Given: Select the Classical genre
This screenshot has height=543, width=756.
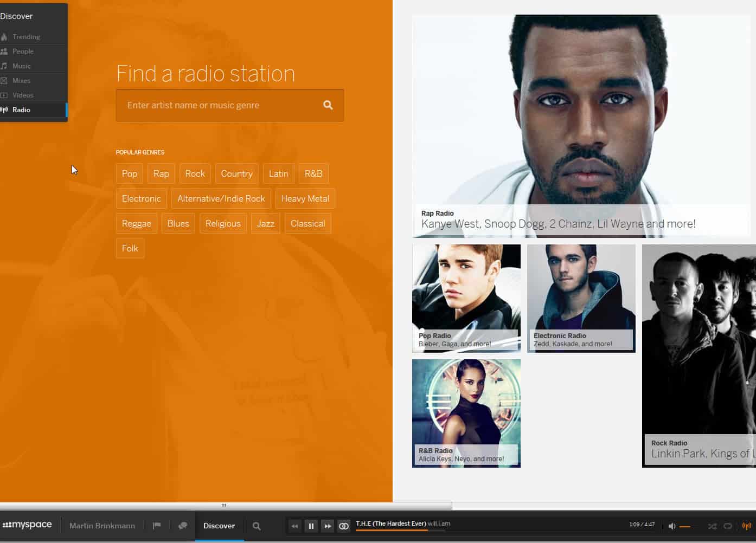Looking at the screenshot, I should (308, 223).
